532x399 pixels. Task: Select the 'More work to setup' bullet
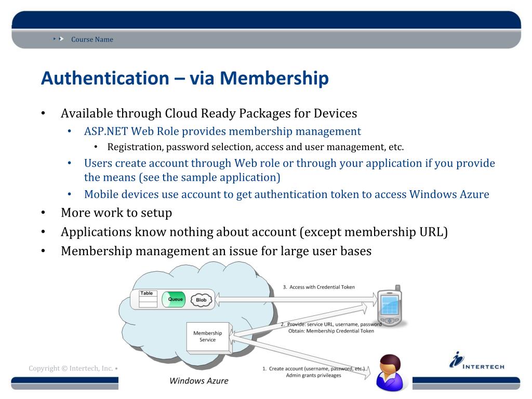point(116,212)
